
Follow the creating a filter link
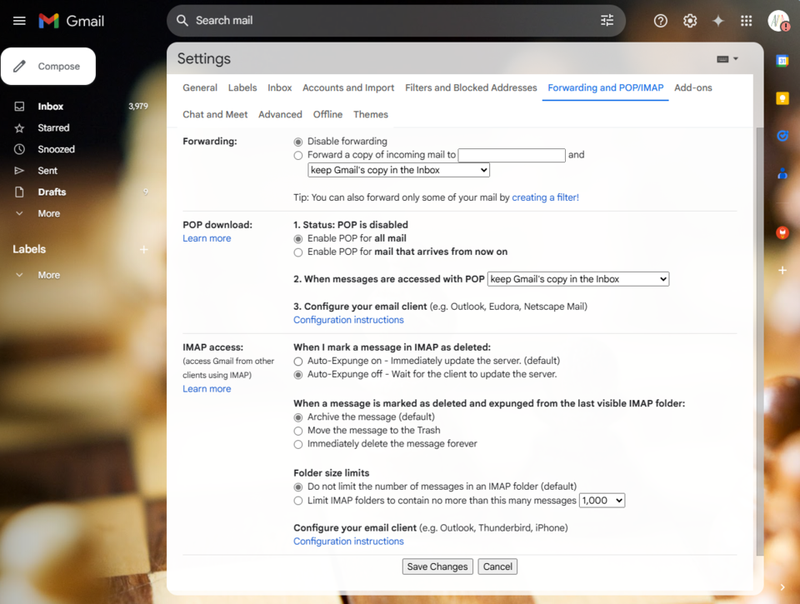tap(545, 197)
